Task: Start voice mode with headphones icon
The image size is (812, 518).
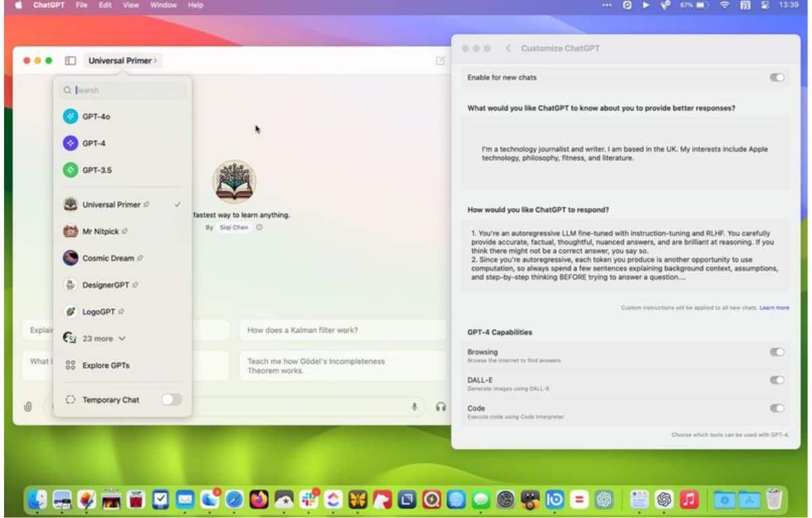Action: [441, 406]
